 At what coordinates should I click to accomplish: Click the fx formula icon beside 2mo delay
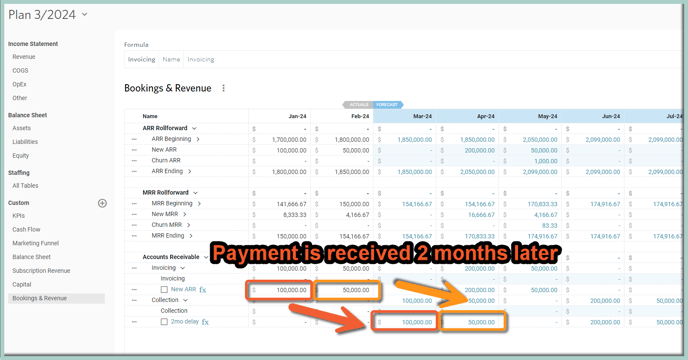pos(205,322)
